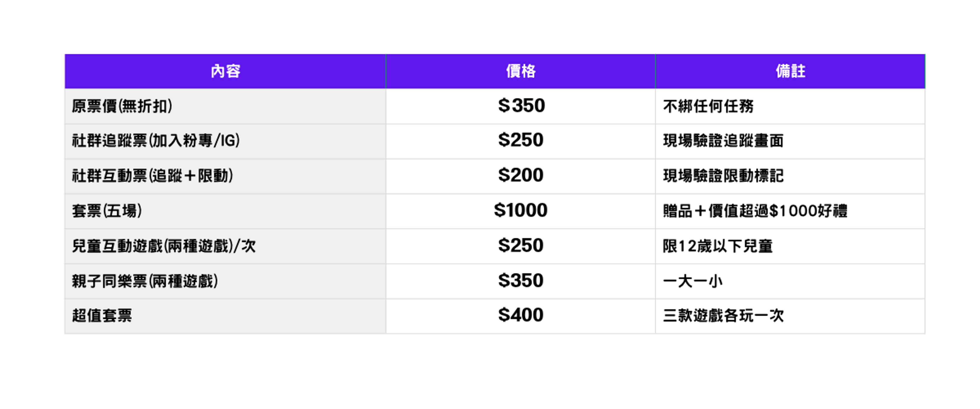Viewport: 980px width, 409px height.
Task: Click the $200 price cell
Action: pyautogui.click(x=520, y=176)
